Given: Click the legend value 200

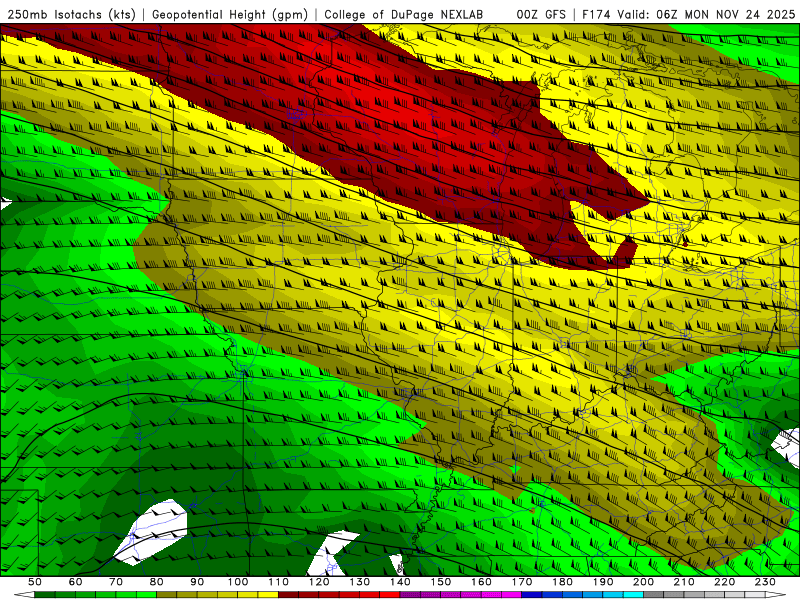Looking at the screenshot, I should 643,582.
